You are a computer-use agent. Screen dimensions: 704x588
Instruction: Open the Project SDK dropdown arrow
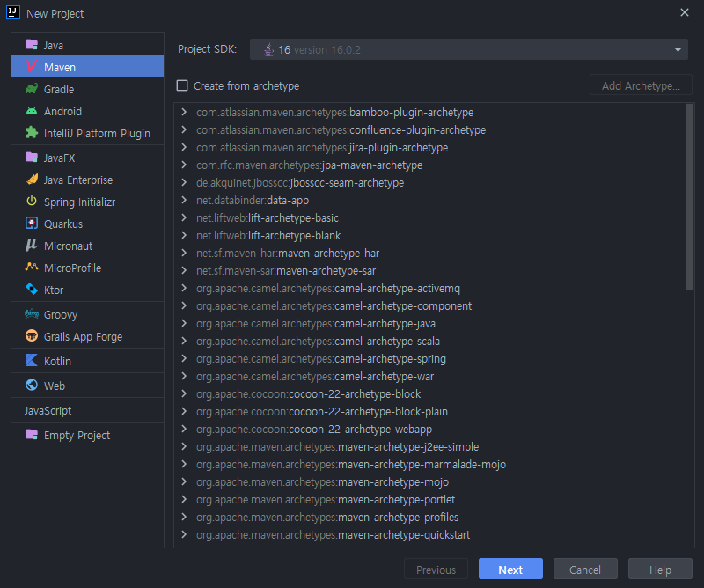(x=678, y=49)
